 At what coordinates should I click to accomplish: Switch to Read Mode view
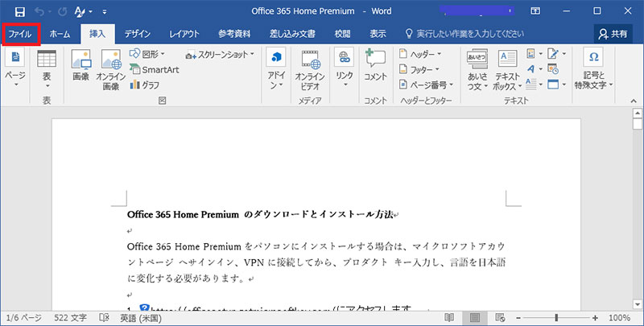click(450, 318)
